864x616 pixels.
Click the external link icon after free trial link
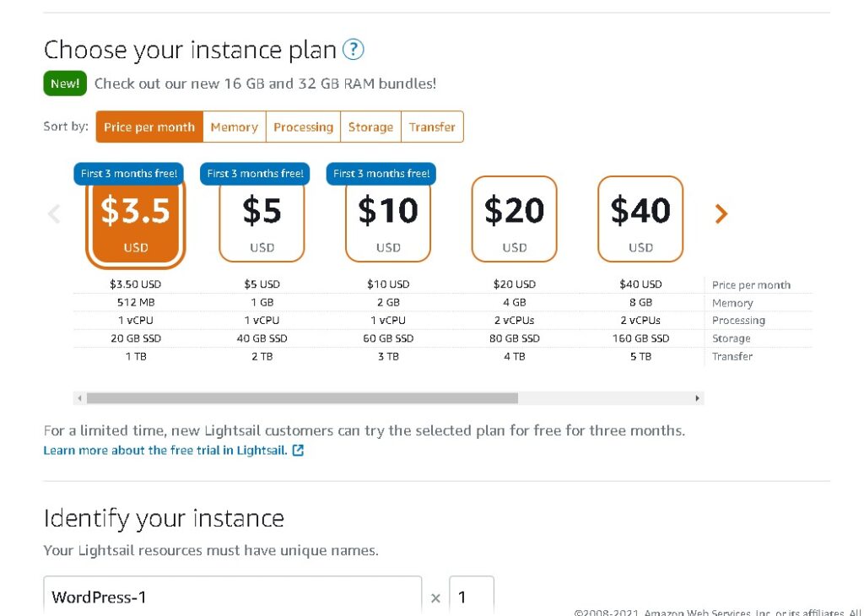(298, 451)
